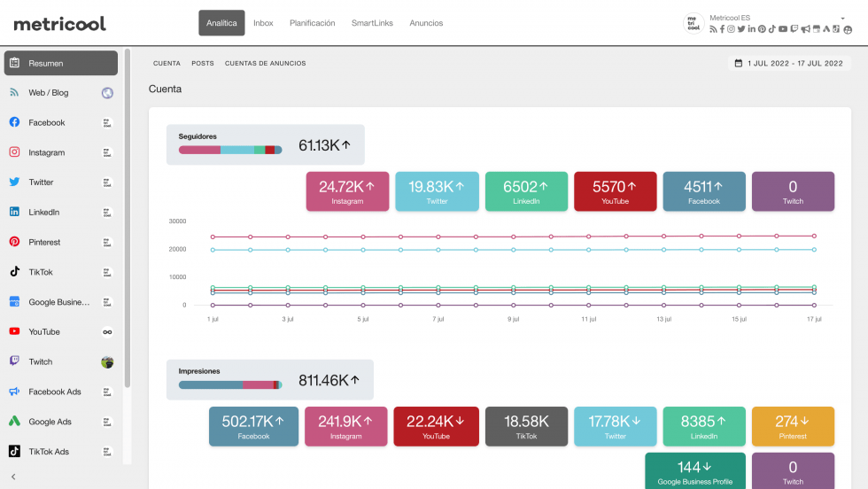Click the Posts section link
868x489 pixels.
202,64
